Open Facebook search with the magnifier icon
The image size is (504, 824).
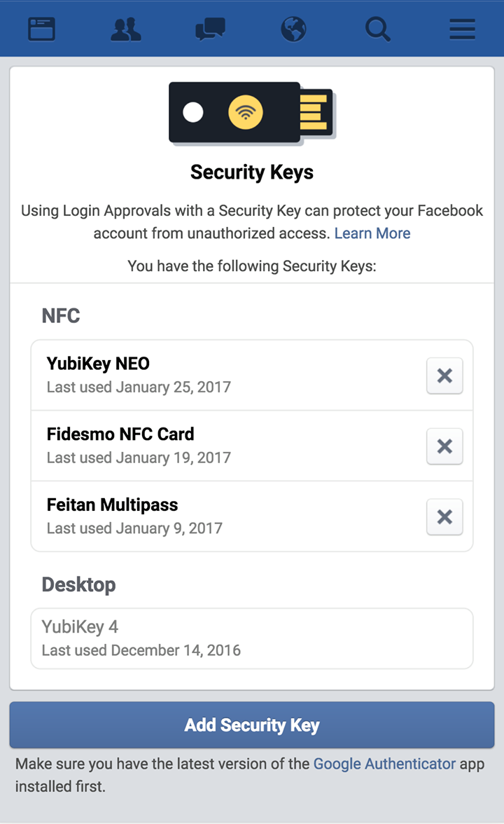pyautogui.click(x=377, y=29)
